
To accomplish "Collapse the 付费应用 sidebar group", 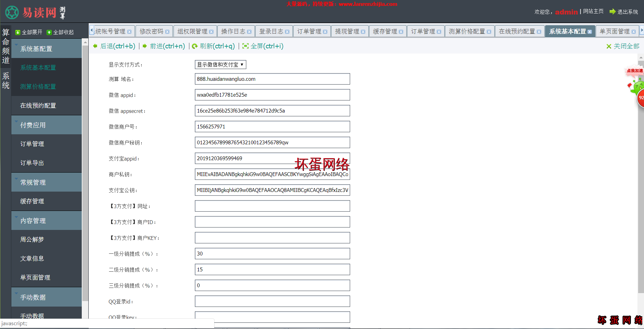I will (47, 125).
